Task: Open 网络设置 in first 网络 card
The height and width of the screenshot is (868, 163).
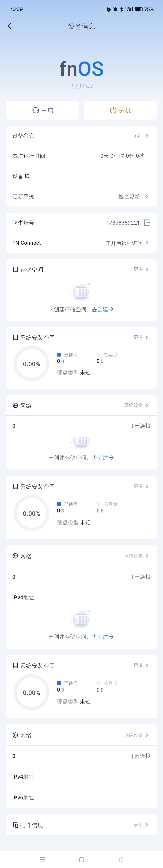Action: (136, 405)
